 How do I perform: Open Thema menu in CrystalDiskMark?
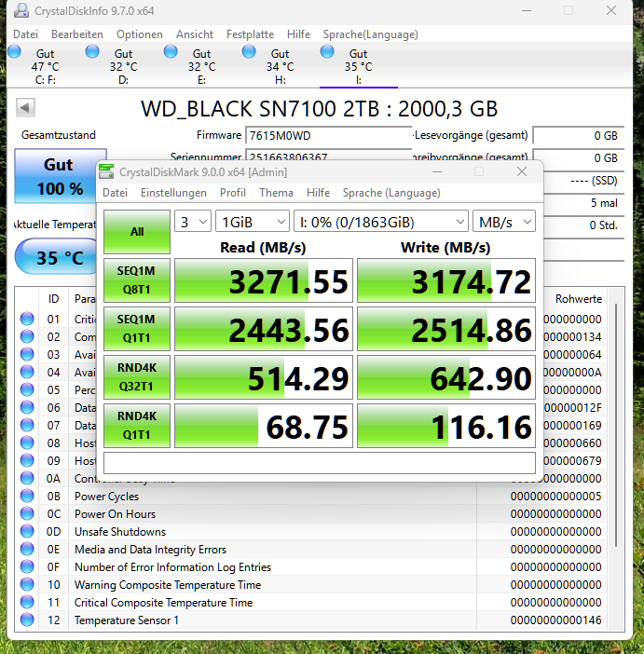[x=276, y=193]
